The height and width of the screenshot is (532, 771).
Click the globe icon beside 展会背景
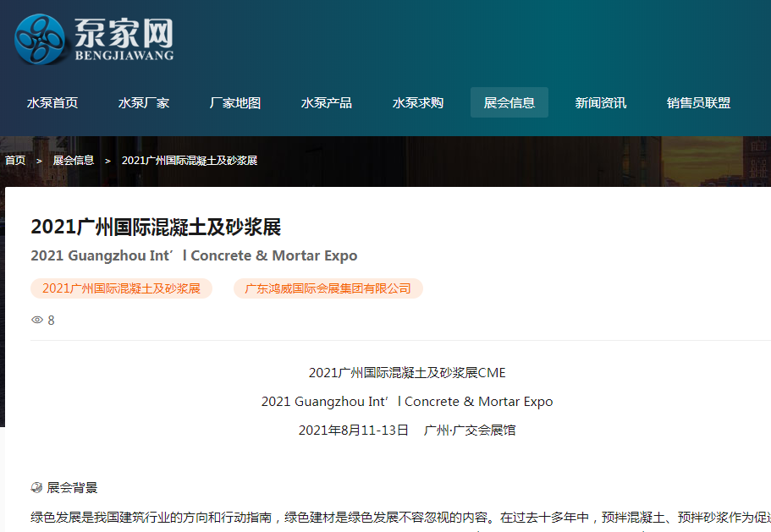click(36, 487)
